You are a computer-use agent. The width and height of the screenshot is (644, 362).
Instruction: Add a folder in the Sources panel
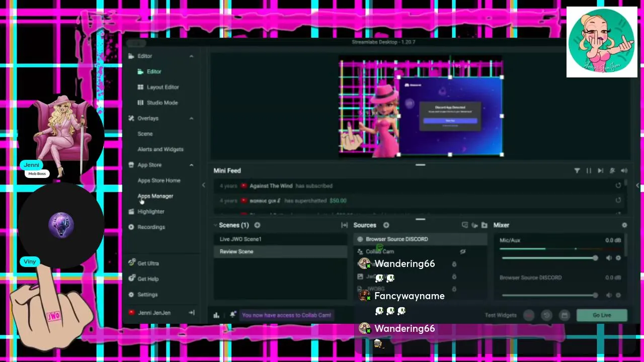484,225
